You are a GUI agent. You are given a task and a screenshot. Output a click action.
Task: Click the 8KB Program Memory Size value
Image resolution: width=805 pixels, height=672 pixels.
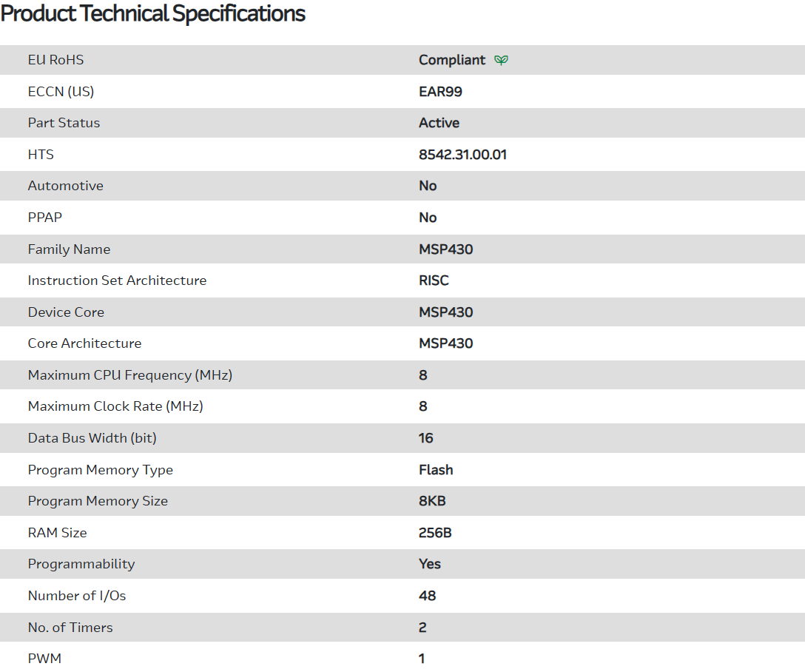coord(432,501)
